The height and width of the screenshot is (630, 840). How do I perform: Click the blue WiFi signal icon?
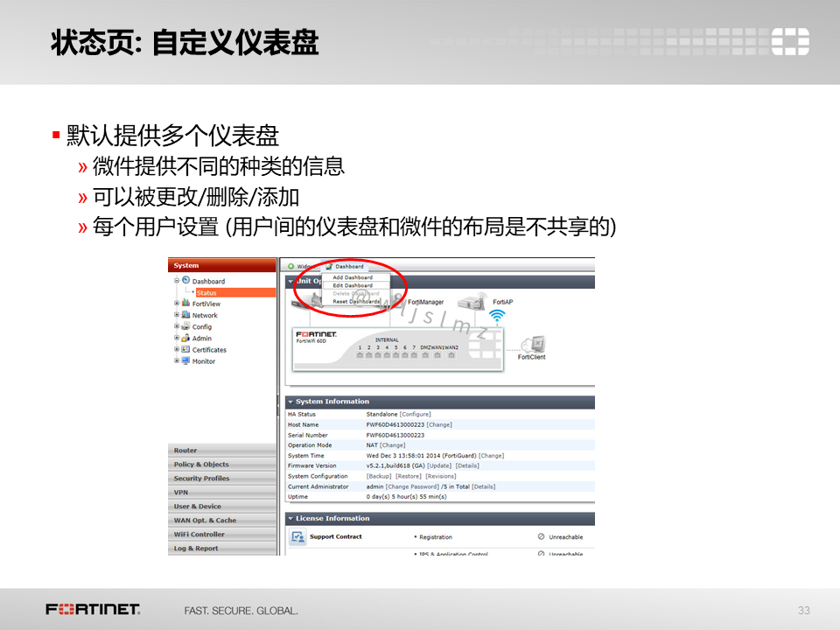497,316
